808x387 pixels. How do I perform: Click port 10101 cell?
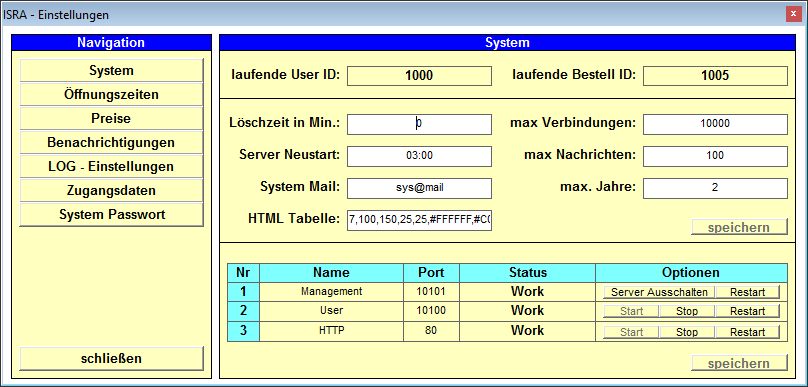click(x=431, y=292)
